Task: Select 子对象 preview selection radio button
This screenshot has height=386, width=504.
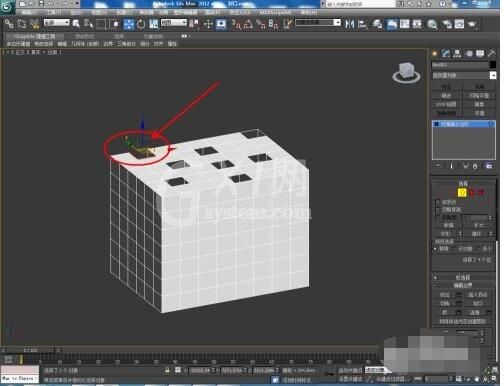Action: 454,249
